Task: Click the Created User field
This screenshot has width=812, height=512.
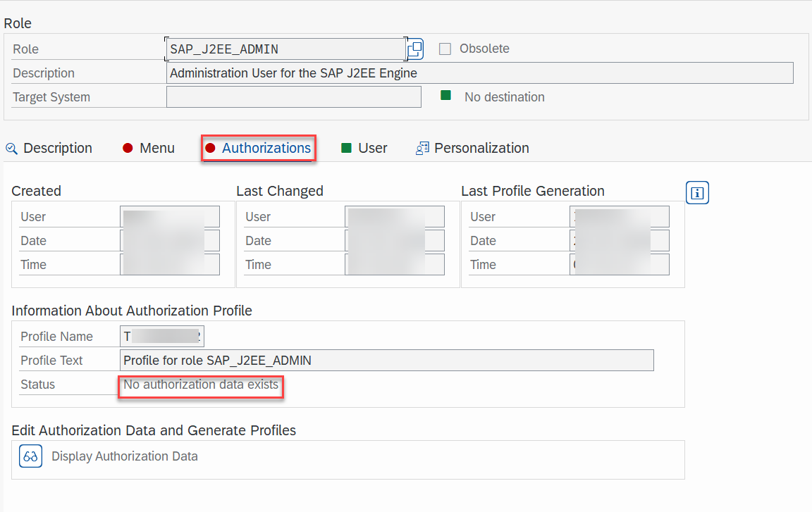Action: pos(170,216)
